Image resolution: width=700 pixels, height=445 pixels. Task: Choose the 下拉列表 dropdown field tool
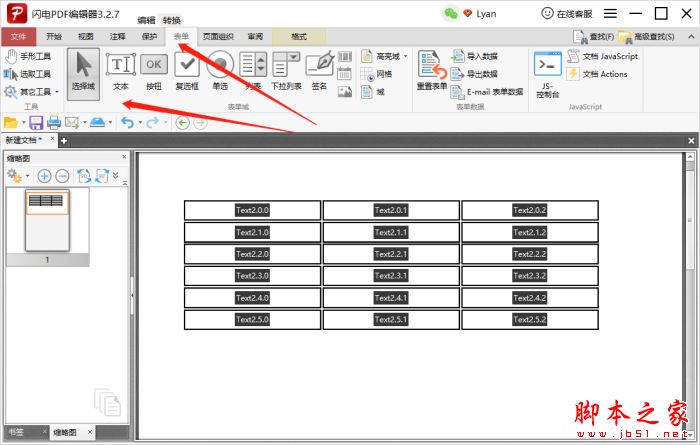coord(286,71)
